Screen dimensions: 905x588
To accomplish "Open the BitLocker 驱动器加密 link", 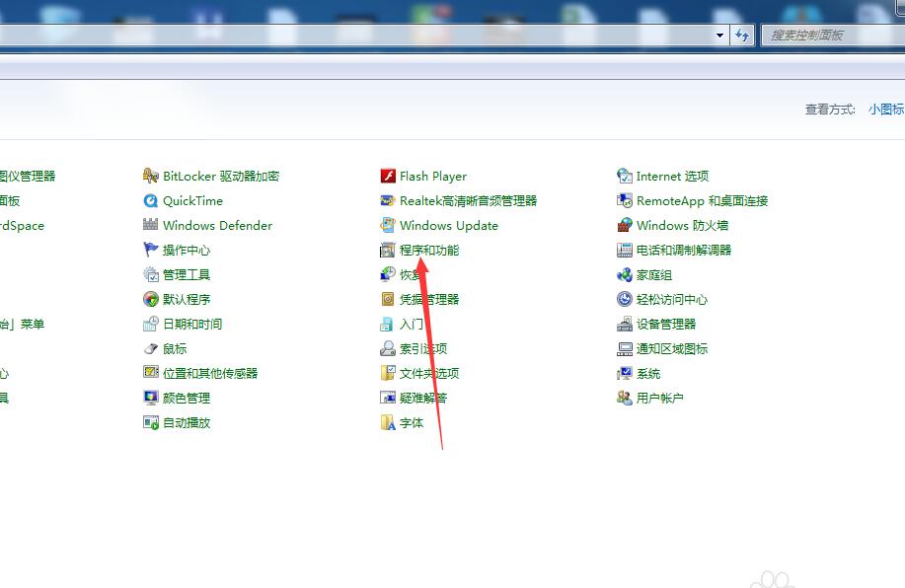I will [x=221, y=176].
